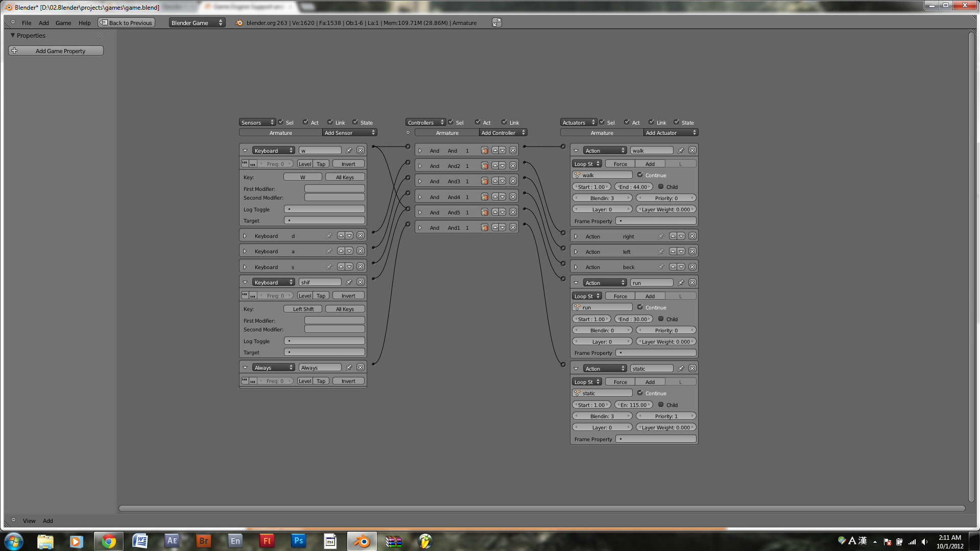Click state icon of the first And controller

click(484, 150)
